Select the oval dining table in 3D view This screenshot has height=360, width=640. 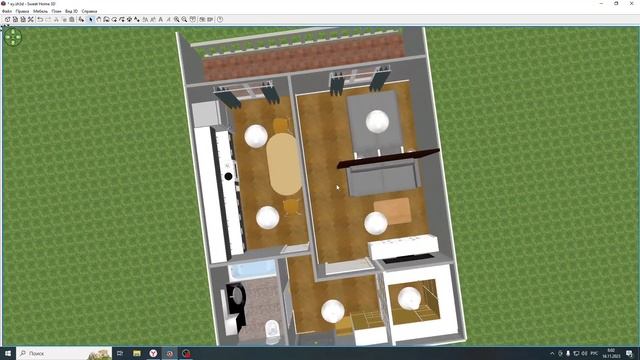(284, 164)
